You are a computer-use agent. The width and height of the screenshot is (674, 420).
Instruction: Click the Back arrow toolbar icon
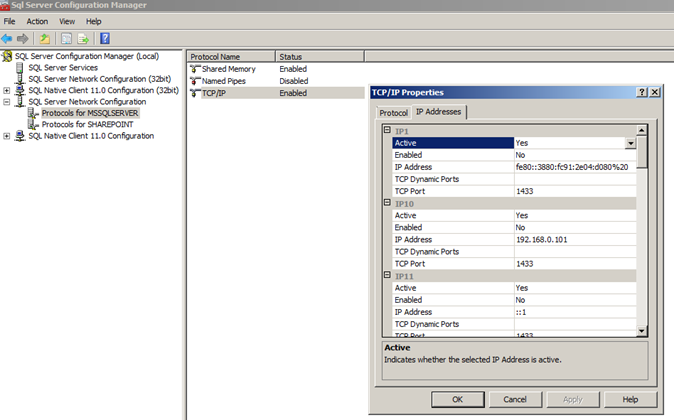click(7, 39)
